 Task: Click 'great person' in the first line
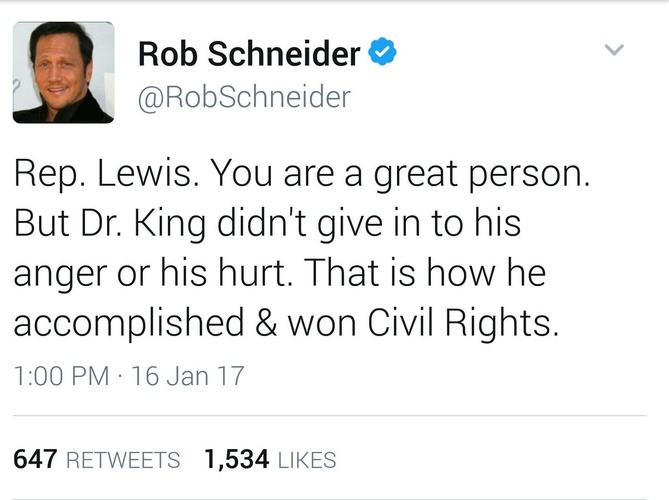[x=481, y=175]
